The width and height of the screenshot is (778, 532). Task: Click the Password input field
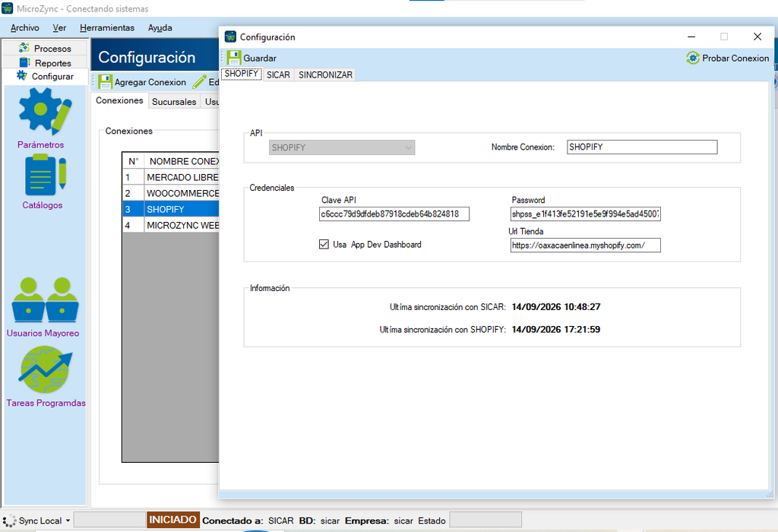[586, 214]
